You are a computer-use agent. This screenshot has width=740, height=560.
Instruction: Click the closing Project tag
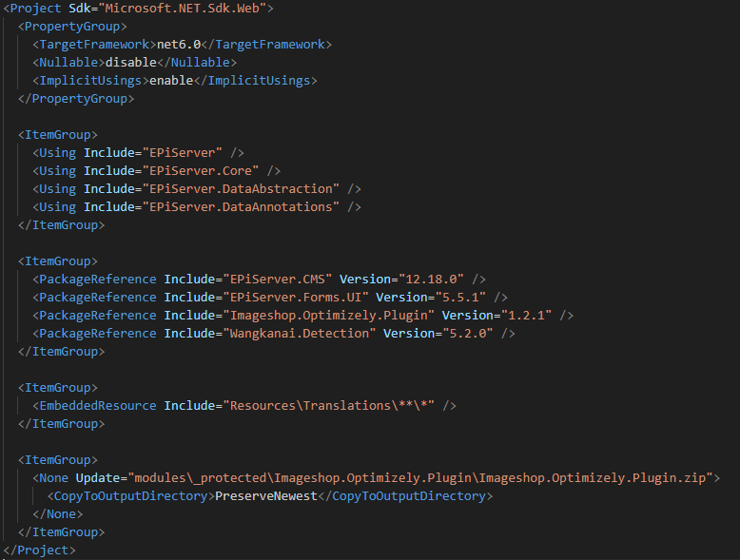coord(39,550)
